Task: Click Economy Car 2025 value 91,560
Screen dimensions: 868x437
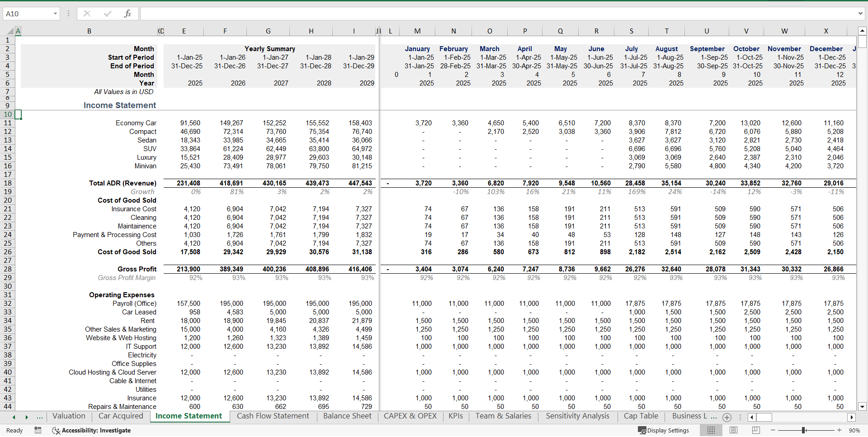Action: tap(190, 123)
